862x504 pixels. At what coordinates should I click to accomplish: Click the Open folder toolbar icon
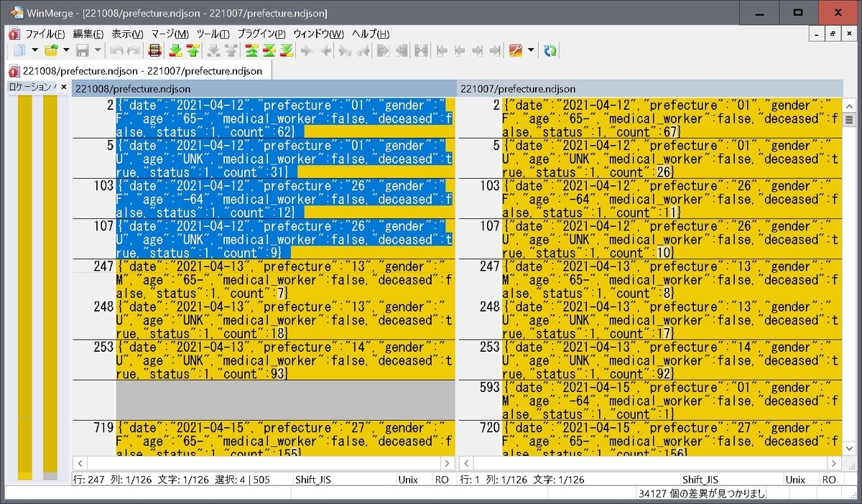click(51, 50)
